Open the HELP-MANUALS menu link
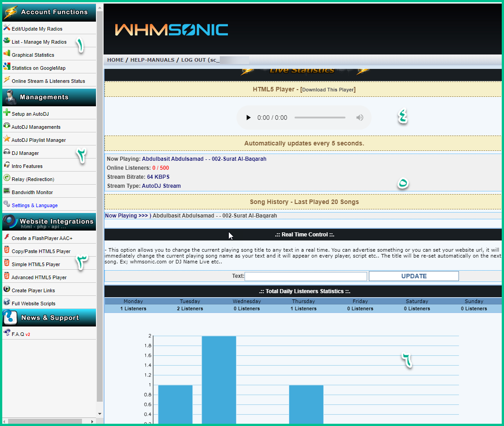This screenshot has width=504, height=426. (152, 60)
